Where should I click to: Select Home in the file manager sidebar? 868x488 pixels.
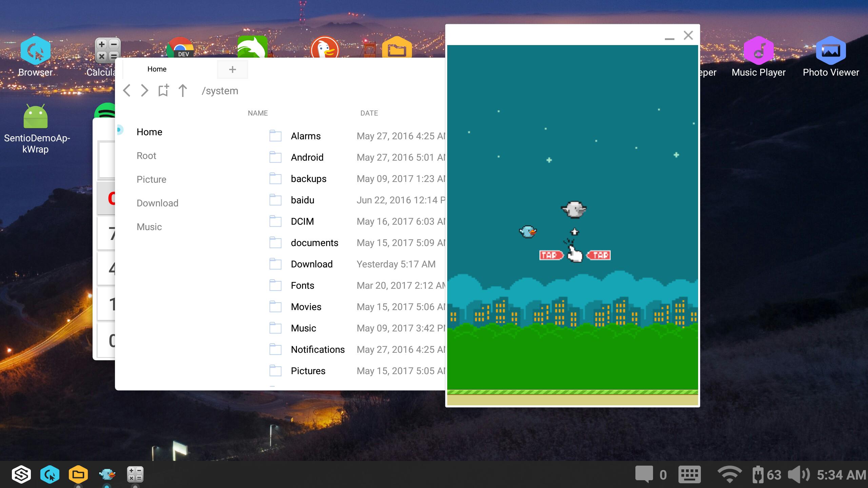tap(150, 132)
